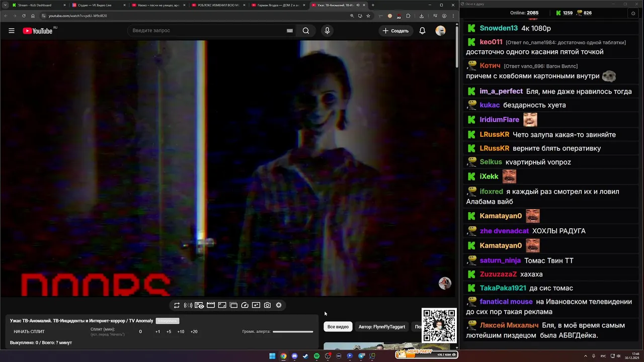Viewport: 644px width, 362px height.
Task: Open YouTube notifications bell
Action: point(423,31)
